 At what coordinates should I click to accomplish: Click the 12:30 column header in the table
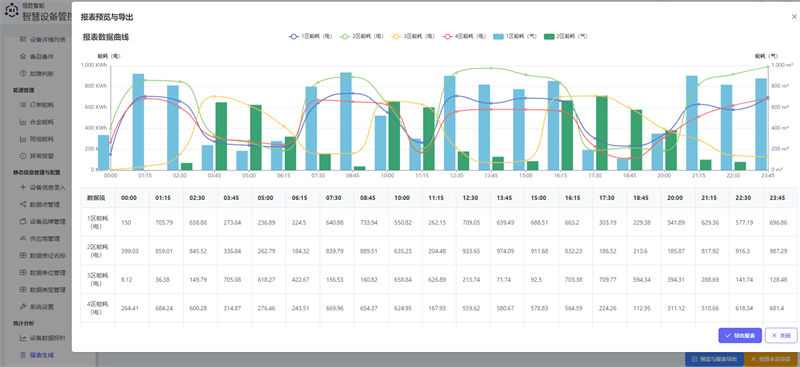(473, 197)
